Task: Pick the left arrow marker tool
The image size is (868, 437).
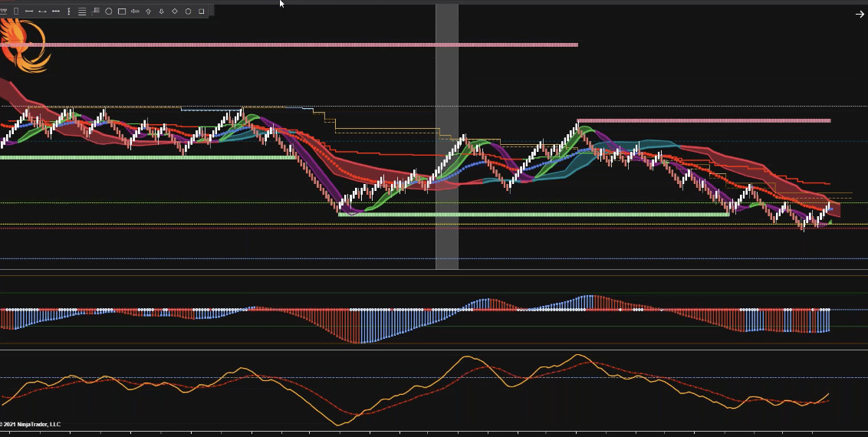Action: (135, 11)
